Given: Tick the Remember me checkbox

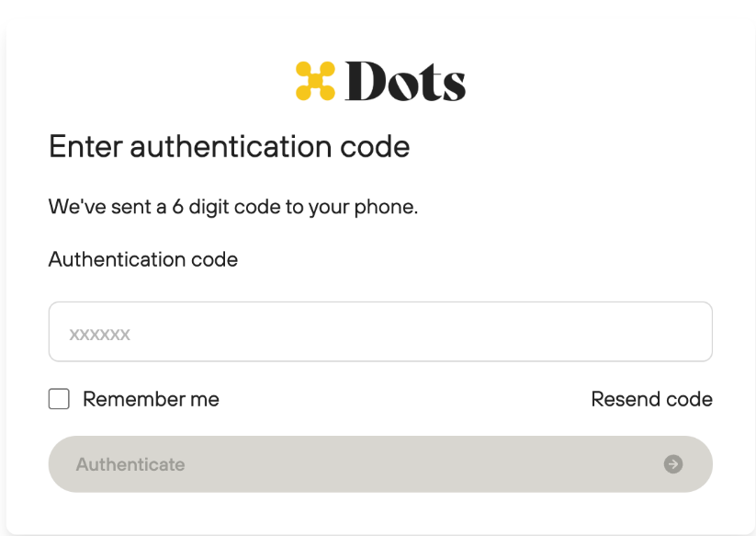Looking at the screenshot, I should pos(59,399).
